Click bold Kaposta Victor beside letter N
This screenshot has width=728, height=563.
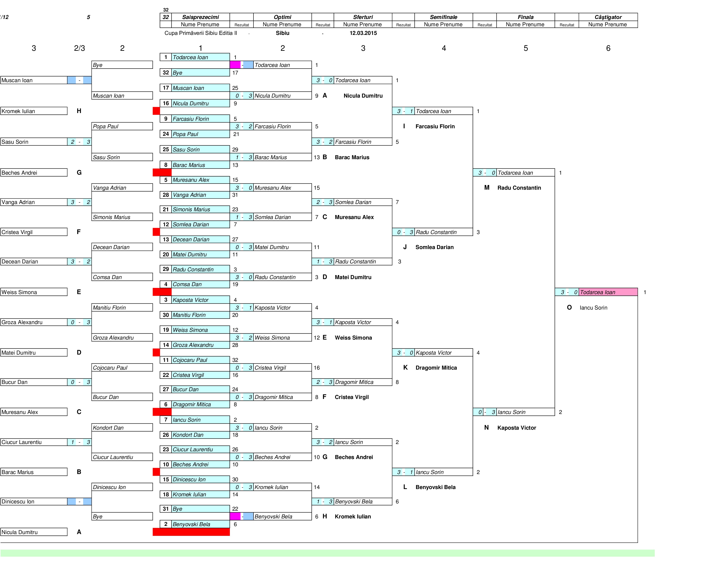pyautogui.click(x=517, y=428)
